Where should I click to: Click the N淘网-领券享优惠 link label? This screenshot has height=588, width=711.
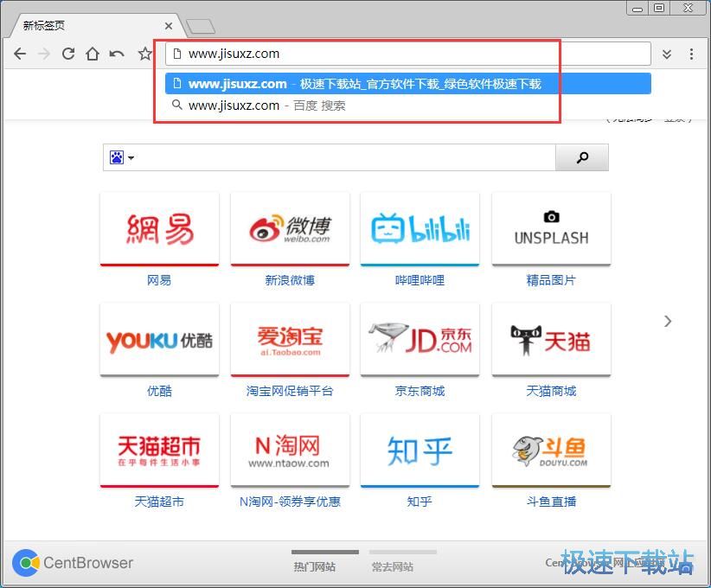point(290,502)
